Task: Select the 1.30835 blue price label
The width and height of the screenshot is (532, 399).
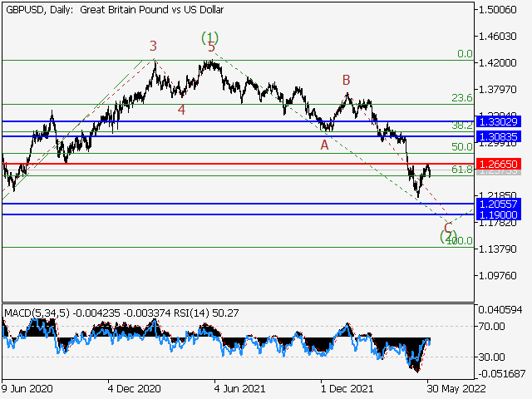Action: [x=498, y=136]
